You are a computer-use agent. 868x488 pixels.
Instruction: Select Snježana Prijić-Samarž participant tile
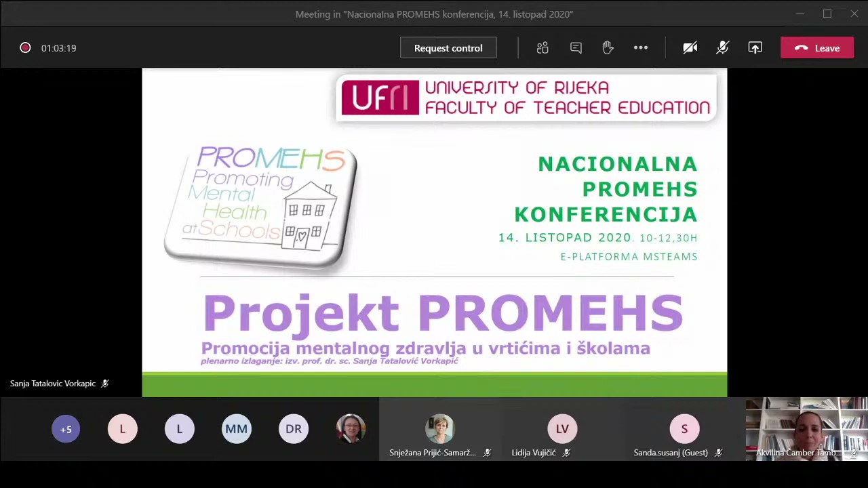(440, 429)
